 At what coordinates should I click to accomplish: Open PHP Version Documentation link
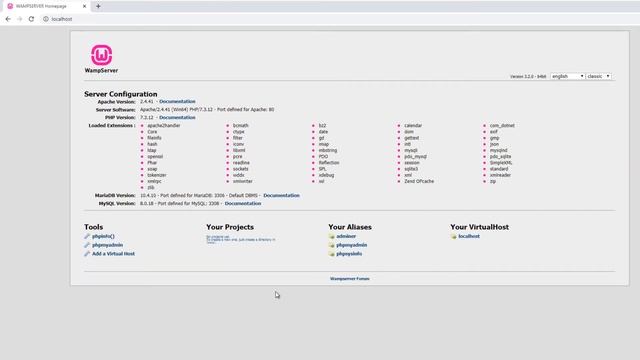click(x=177, y=117)
